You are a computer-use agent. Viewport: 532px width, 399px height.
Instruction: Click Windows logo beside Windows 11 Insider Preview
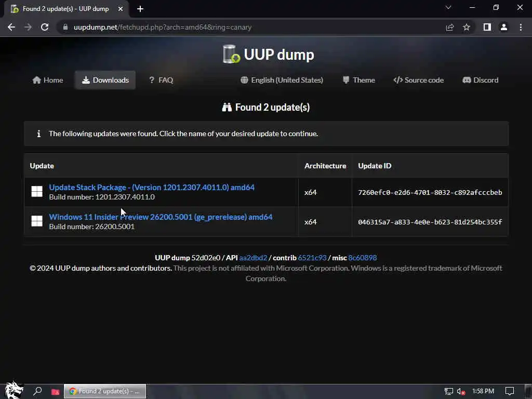coord(37,221)
